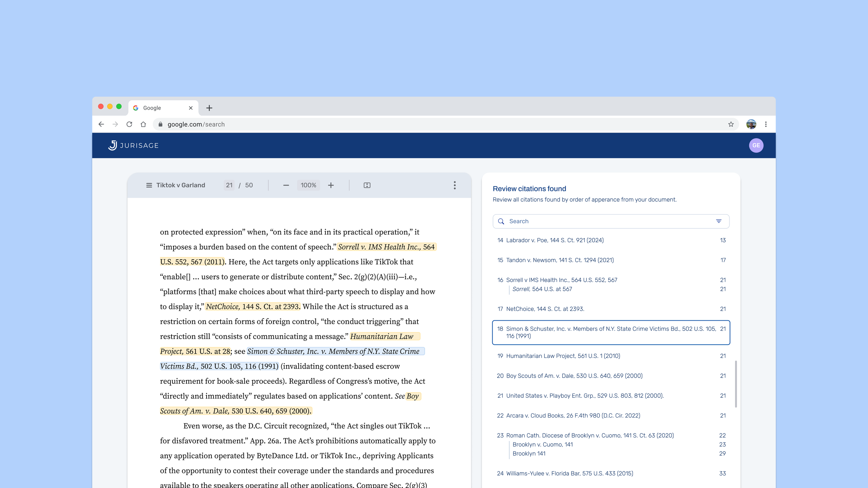Bookmark page with the star icon

tap(731, 124)
